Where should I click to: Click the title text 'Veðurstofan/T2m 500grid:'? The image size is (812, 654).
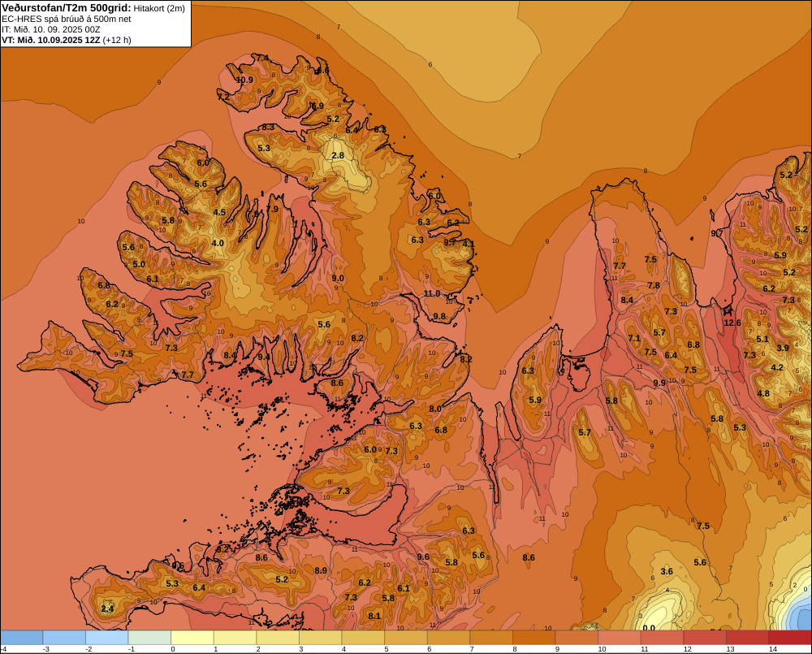coord(67,8)
